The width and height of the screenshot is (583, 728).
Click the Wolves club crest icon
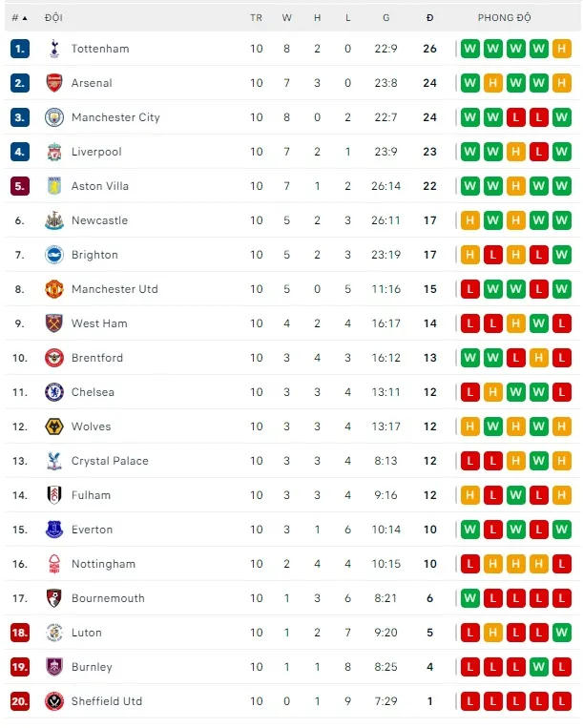(x=53, y=426)
